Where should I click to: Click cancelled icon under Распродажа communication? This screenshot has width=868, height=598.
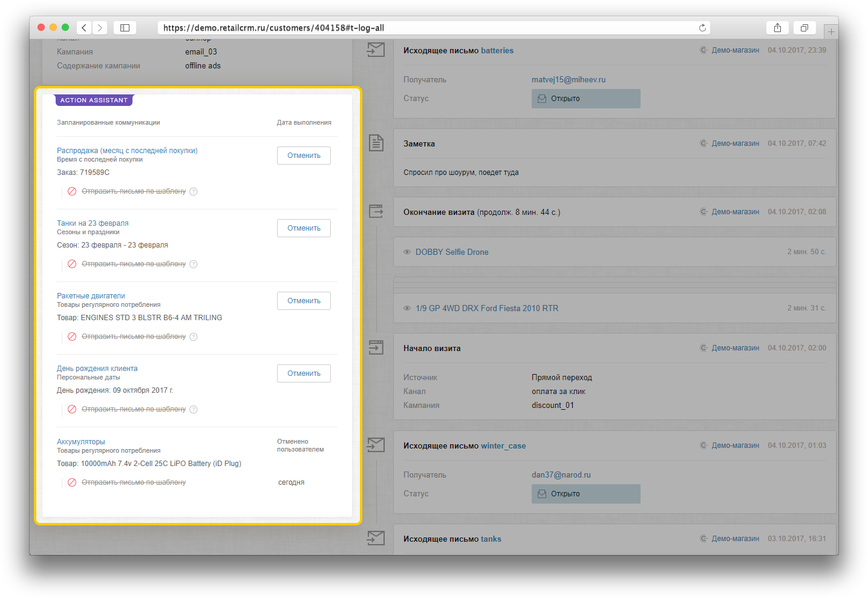click(x=72, y=191)
